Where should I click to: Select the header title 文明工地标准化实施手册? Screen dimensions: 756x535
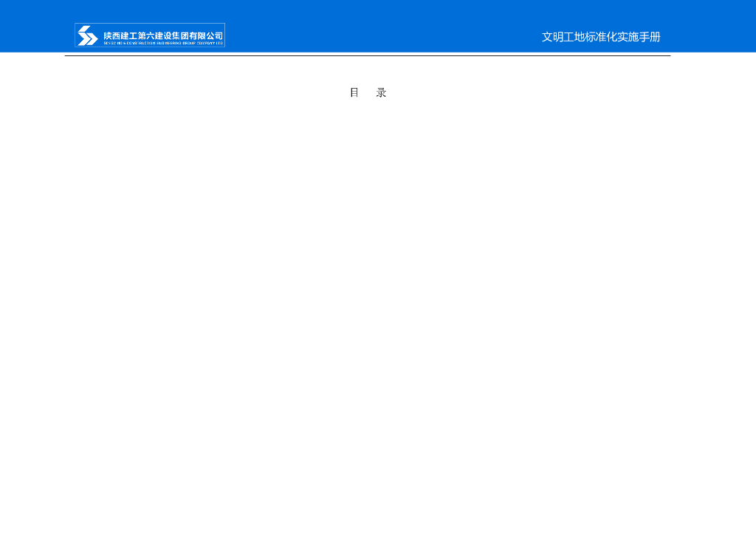pyautogui.click(x=601, y=37)
